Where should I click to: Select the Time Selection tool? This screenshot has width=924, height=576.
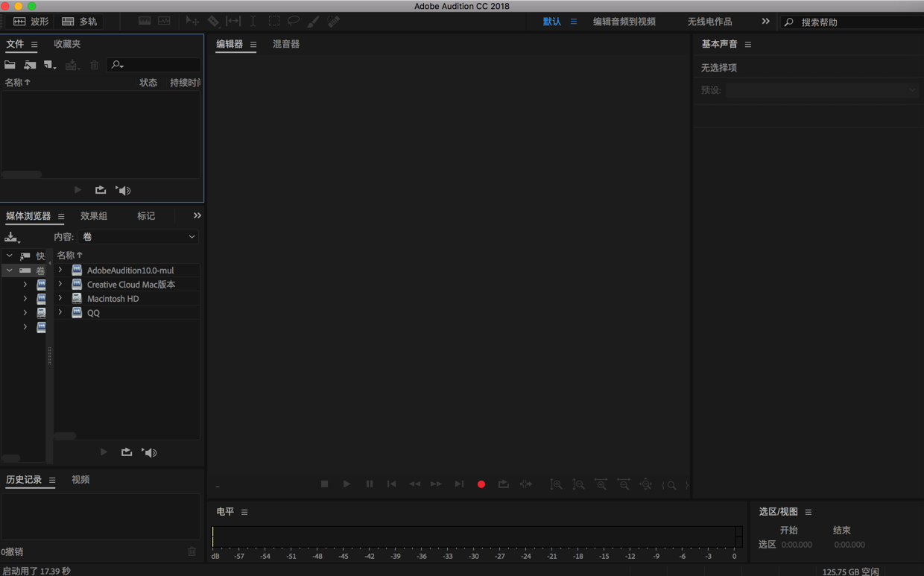coord(253,22)
